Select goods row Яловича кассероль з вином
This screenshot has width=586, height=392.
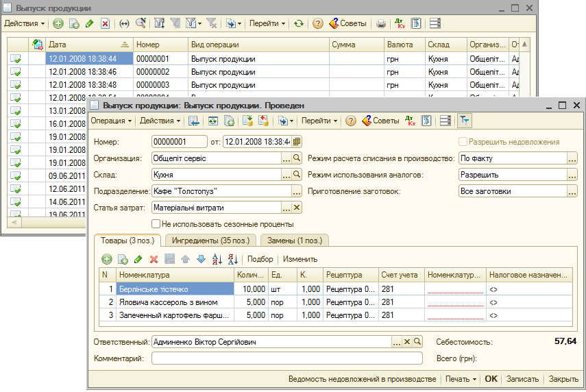pyautogui.click(x=336, y=302)
